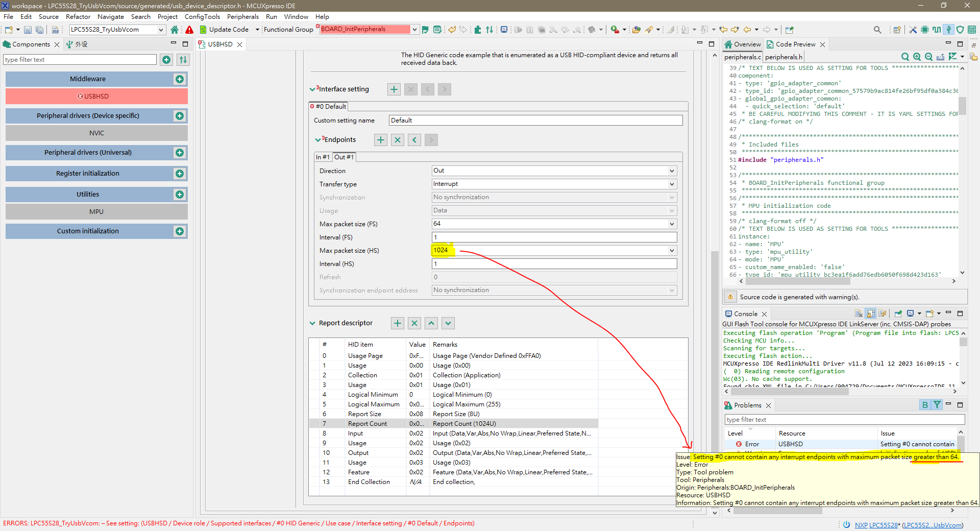Screen dimensions: 980x531
Task: Open the Direction dropdown
Action: point(671,171)
